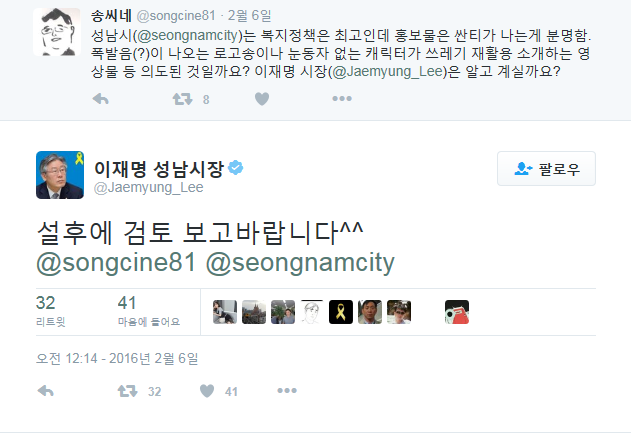Retweet Jaemyung_Lee's tweet with 32 retweets
The image size is (631, 433).
tap(128, 391)
